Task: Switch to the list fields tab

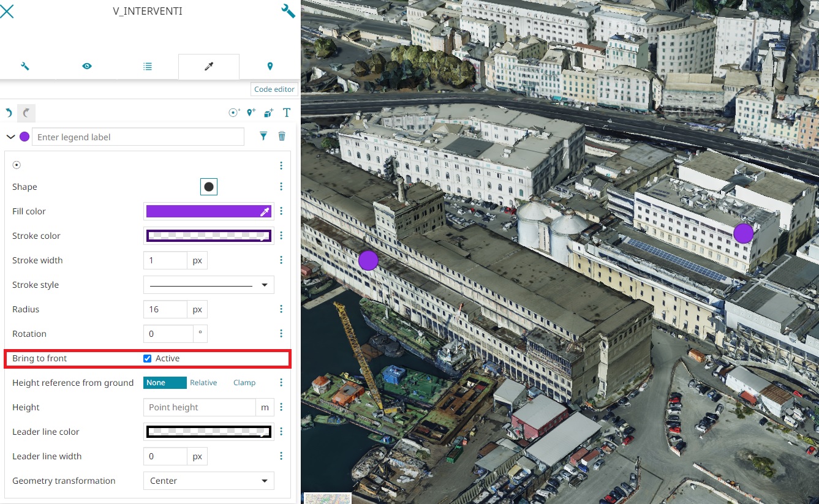Action: coord(148,67)
